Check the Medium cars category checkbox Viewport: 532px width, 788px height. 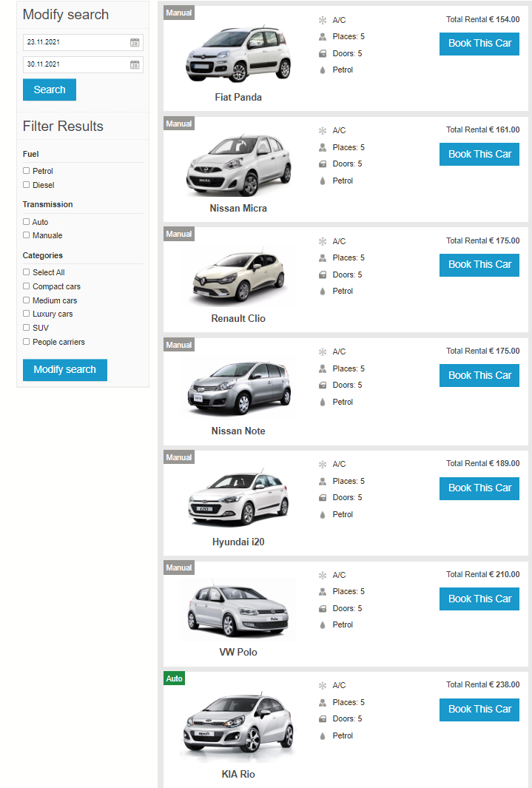click(x=26, y=300)
